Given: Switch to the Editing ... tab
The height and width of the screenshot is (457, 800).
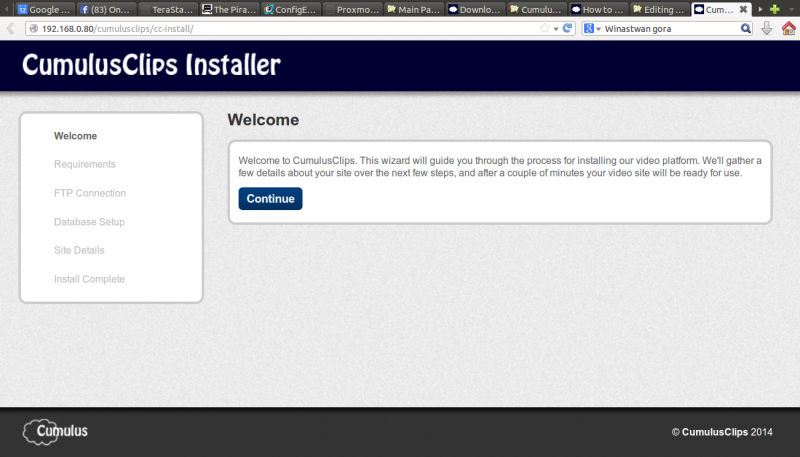Looking at the screenshot, I should pos(660,9).
